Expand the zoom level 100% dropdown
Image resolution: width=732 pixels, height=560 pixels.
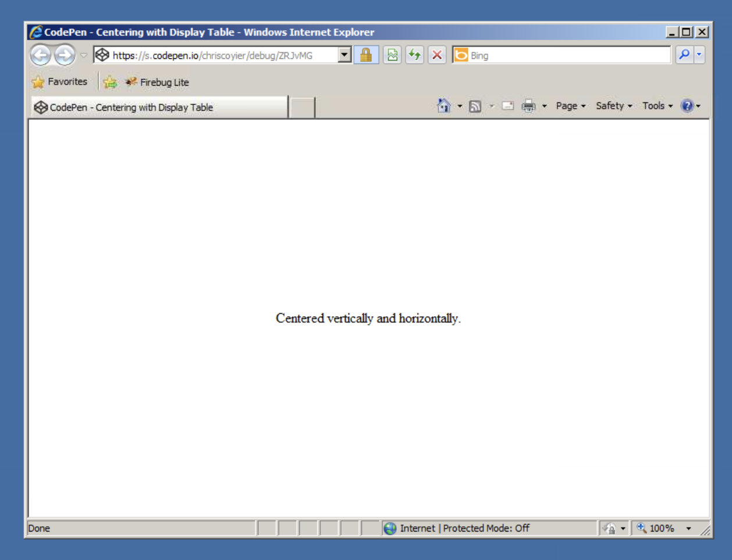[x=689, y=529]
